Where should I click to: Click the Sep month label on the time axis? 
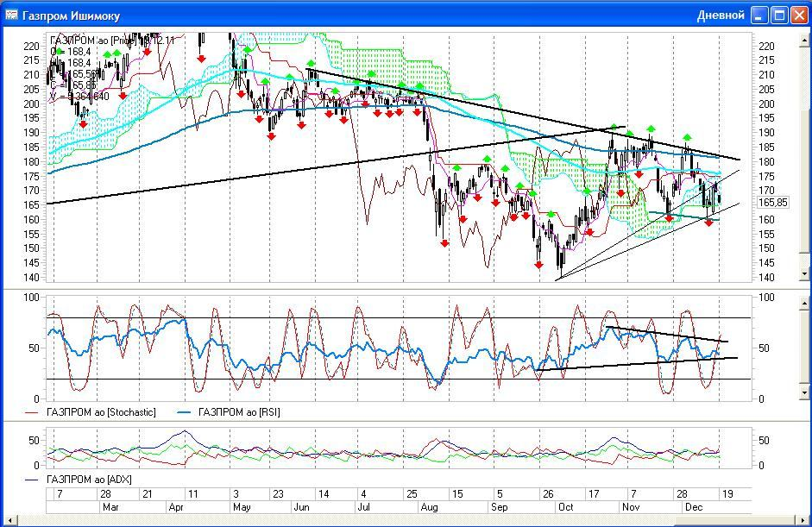coord(500,507)
